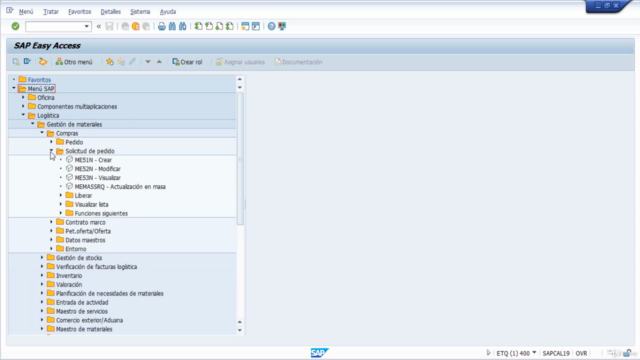Select the Pet.oferta/Oferta folder
The width and height of the screenshot is (640, 360).
pos(88,231)
